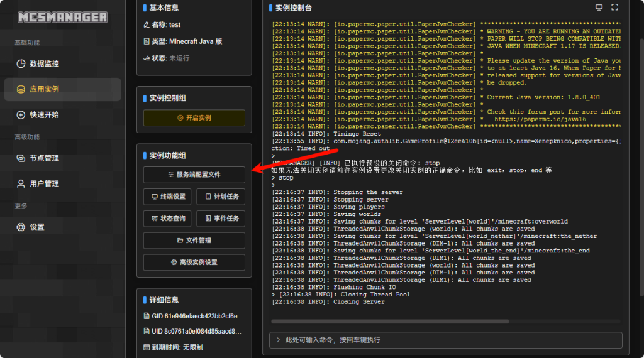Click the https://papermc.io/java16 text
The width and height of the screenshot is (644, 358).
(x=540, y=119)
